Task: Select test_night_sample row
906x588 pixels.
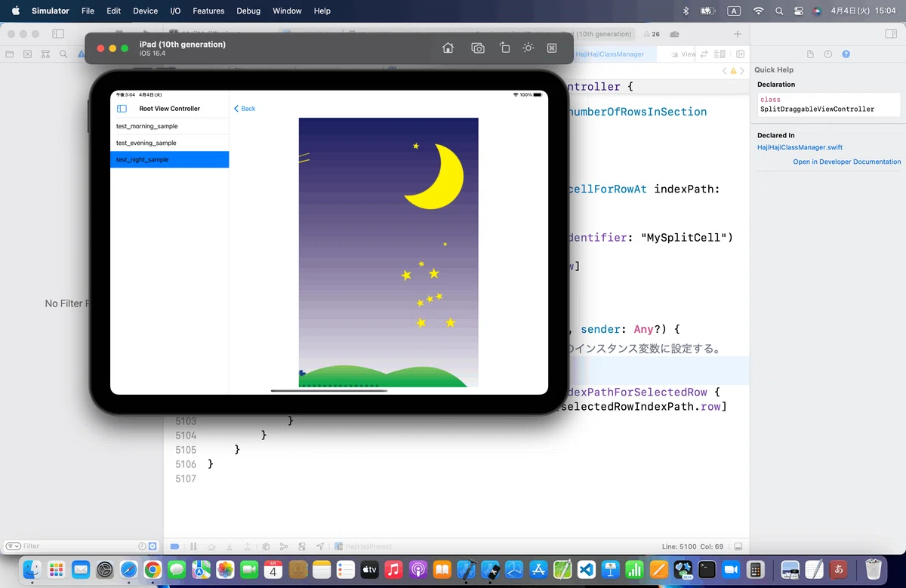Action: pos(169,159)
